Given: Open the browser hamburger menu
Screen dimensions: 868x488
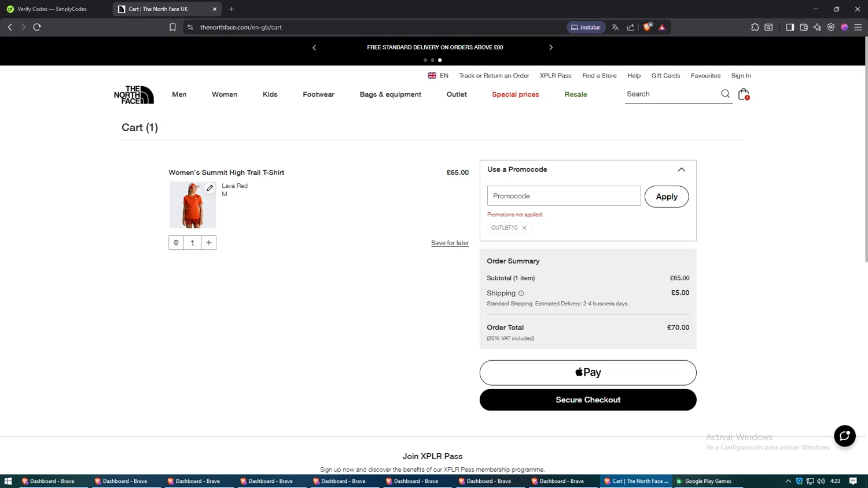Looking at the screenshot, I should (x=858, y=27).
